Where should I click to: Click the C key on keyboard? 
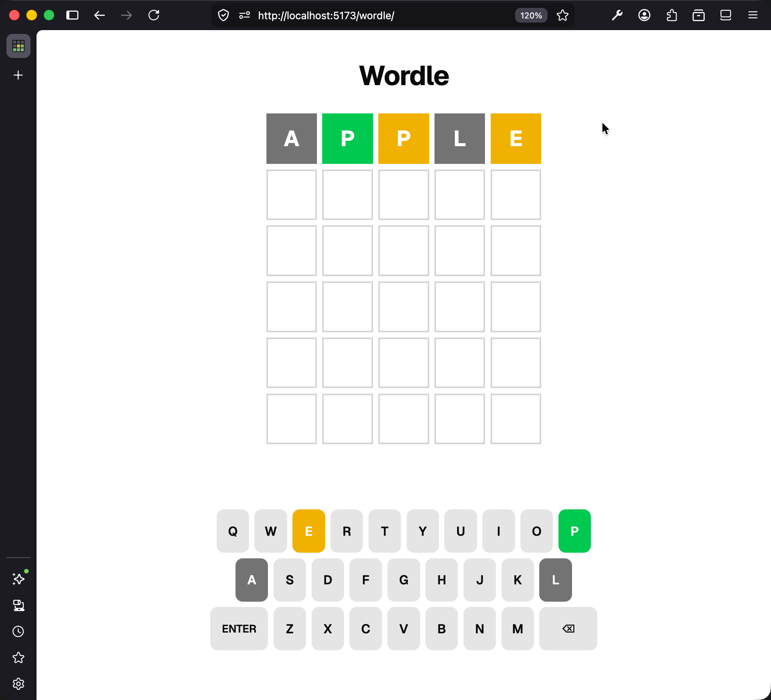click(366, 628)
